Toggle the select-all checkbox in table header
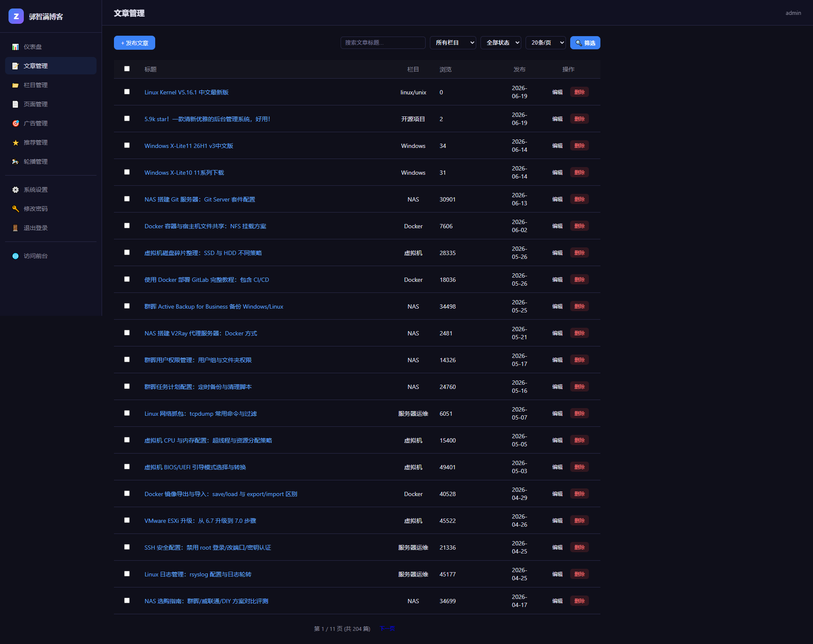 (x=127, y=69)
